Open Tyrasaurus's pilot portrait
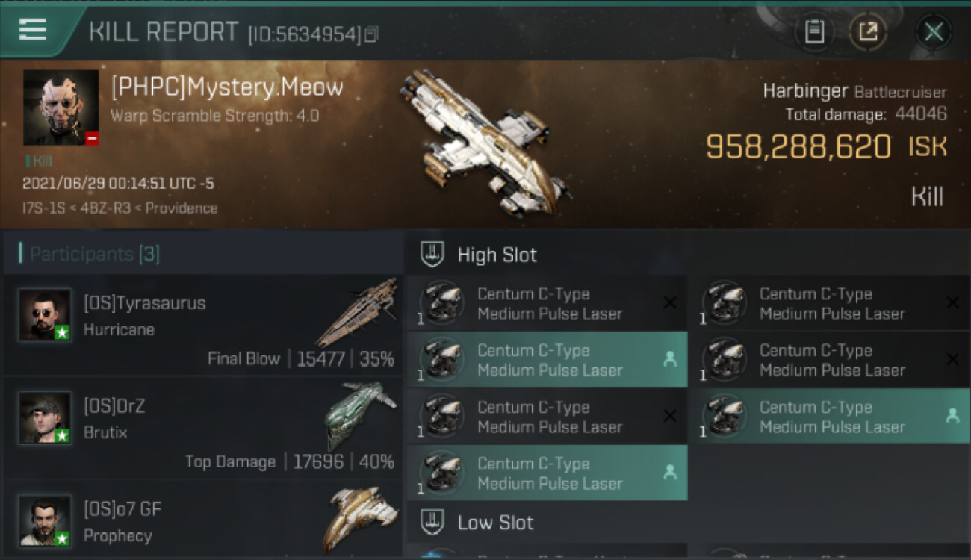 coord(46,315)
